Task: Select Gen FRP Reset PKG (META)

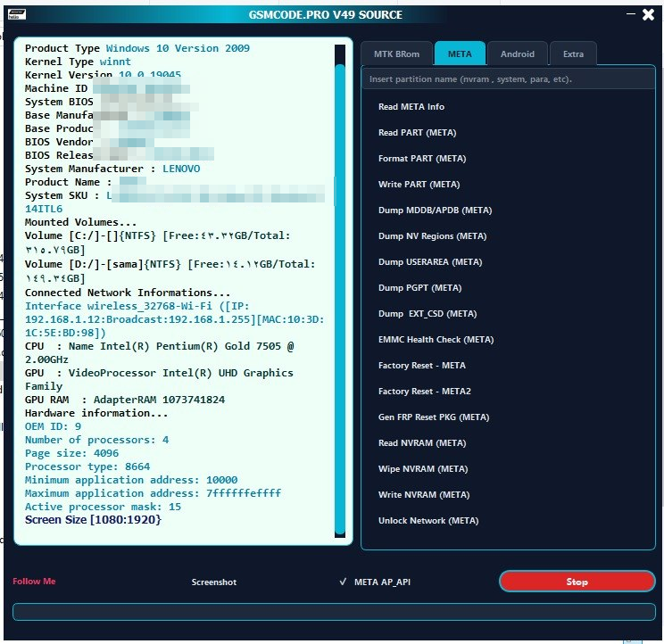Action: (x=434, y=417)
